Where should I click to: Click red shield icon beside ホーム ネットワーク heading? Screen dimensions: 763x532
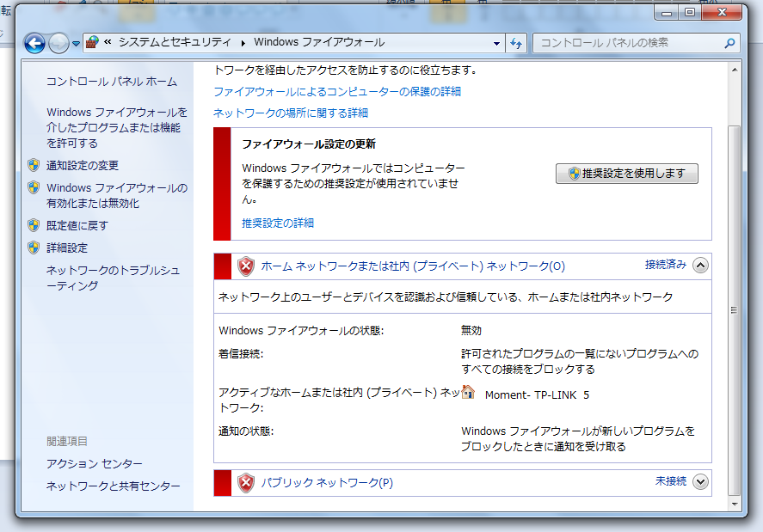point(246,266)
